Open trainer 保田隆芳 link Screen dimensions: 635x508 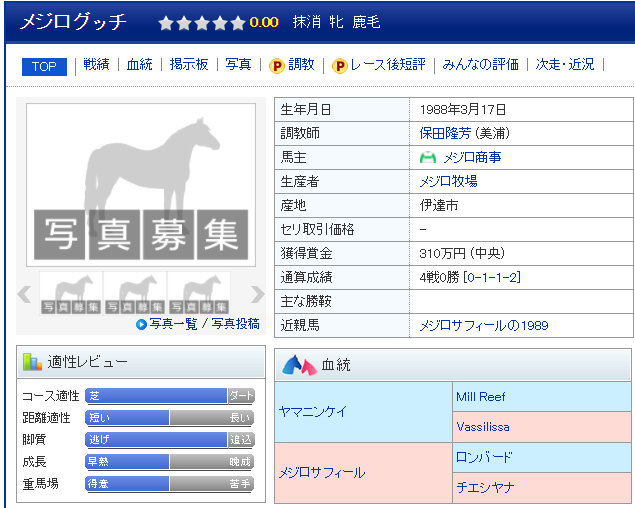(445, 133)
